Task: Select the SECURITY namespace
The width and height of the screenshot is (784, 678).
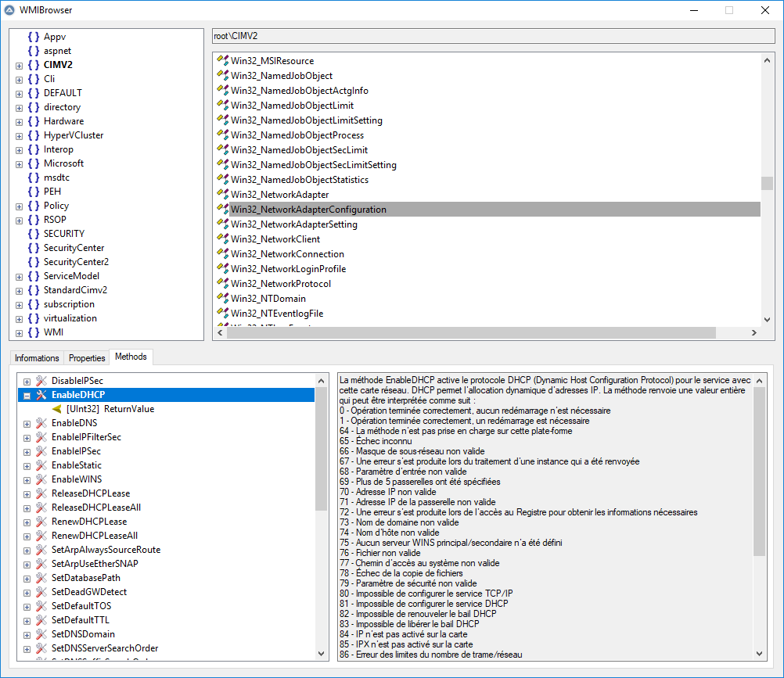Action: click(x=64, y=233)
